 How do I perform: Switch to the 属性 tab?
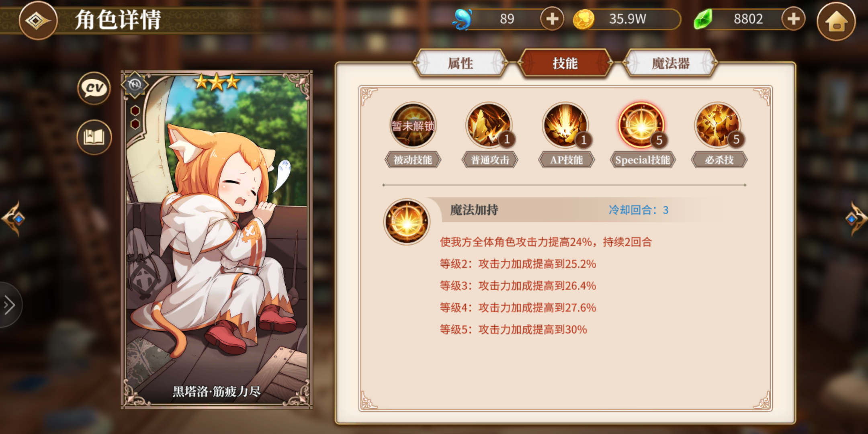461,63
